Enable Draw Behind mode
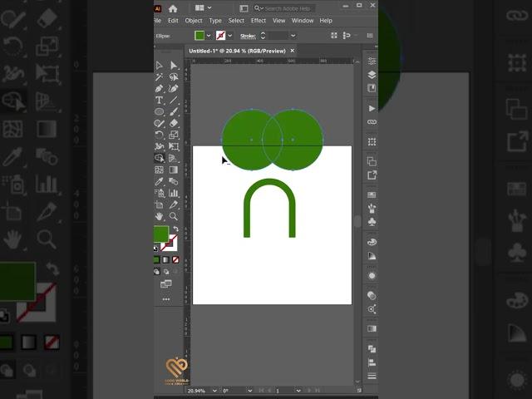This screenshot has width=532, height=399. [166, 272]
